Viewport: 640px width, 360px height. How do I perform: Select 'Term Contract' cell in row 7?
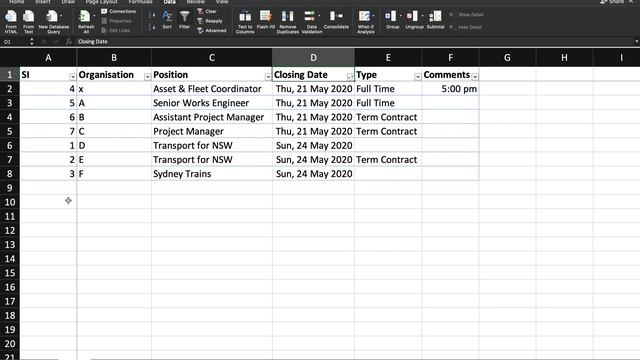pyautogui.click(x=388, y=160)
